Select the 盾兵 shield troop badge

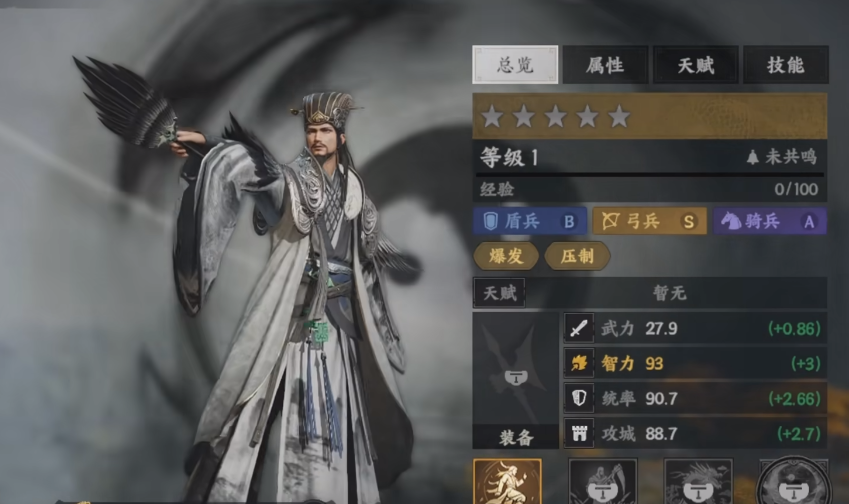click(530, 221)
